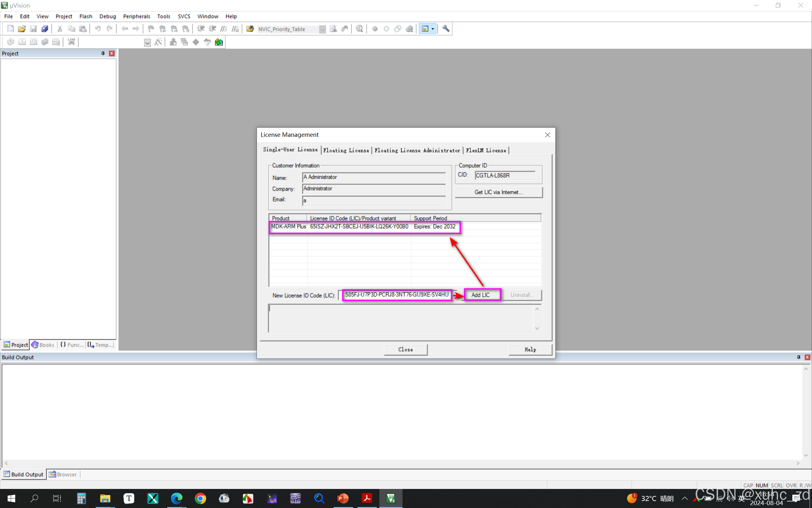Open the Pack Installer icon
Screen dimensions: 812x508
tap(219, 42)
